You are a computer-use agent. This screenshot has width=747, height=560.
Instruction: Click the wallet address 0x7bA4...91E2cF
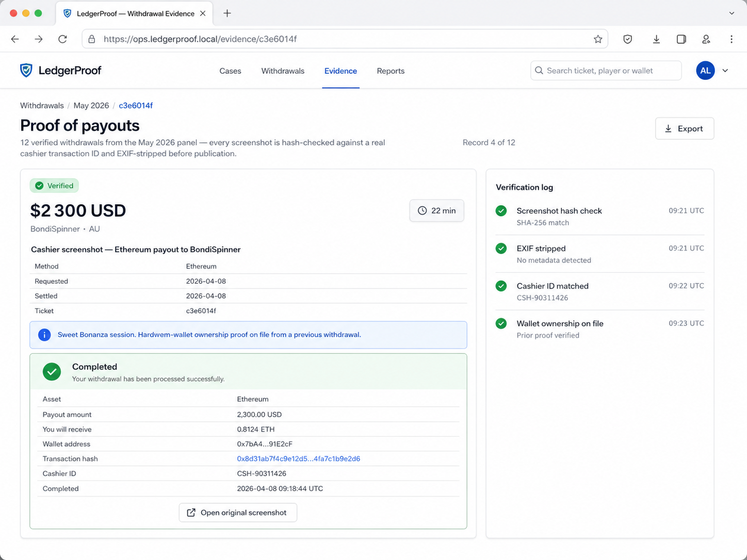pos(265,444)
